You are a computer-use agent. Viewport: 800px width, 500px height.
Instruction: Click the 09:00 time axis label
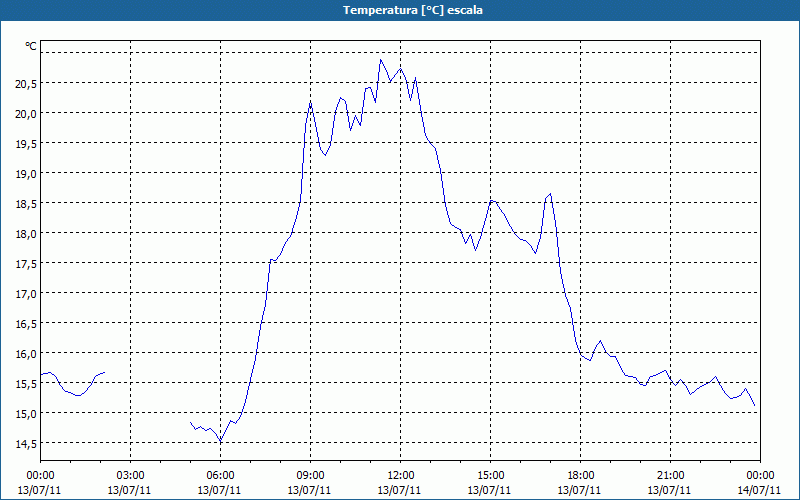310,476
